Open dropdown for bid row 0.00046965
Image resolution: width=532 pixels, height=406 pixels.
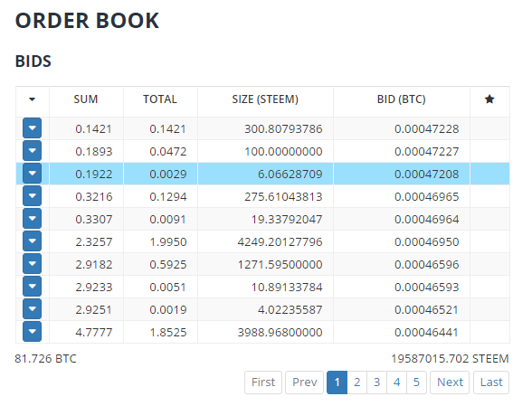tap(33, 196)
